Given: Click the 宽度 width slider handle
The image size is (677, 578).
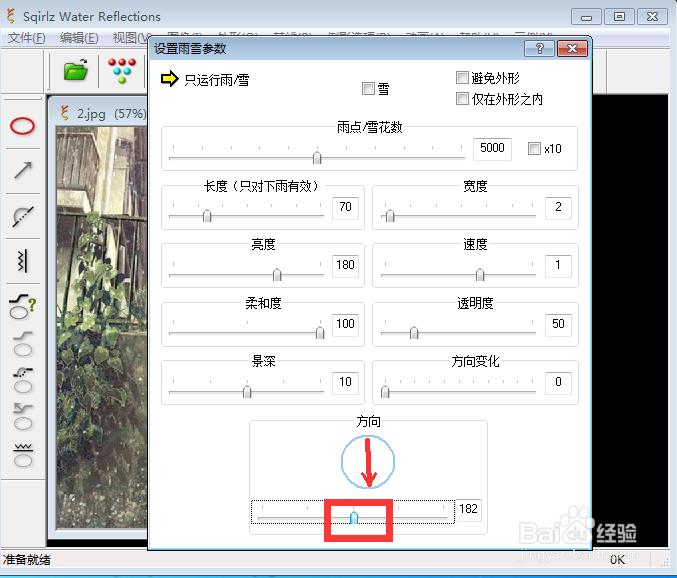Looking at the screenshot, I should click(390, 216).
